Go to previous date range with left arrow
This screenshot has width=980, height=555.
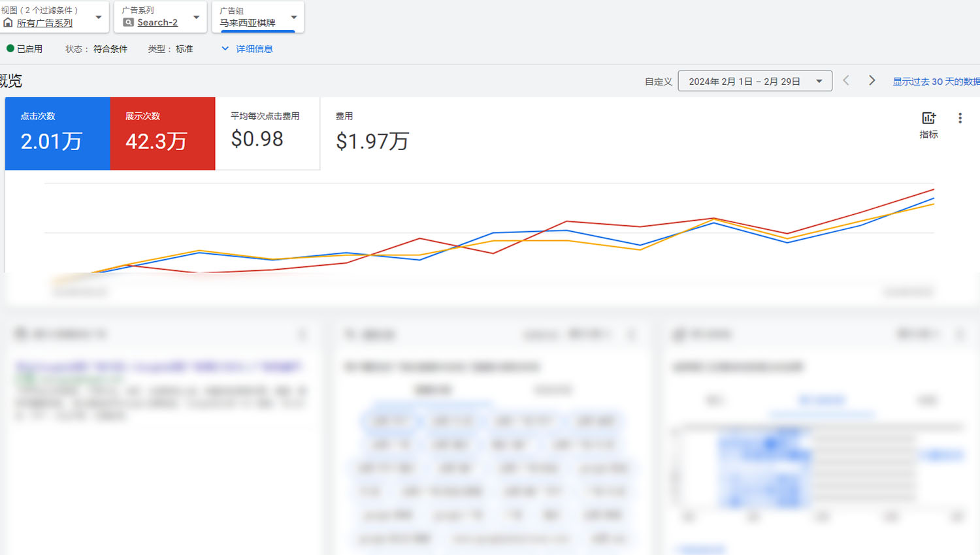[846, 80]
